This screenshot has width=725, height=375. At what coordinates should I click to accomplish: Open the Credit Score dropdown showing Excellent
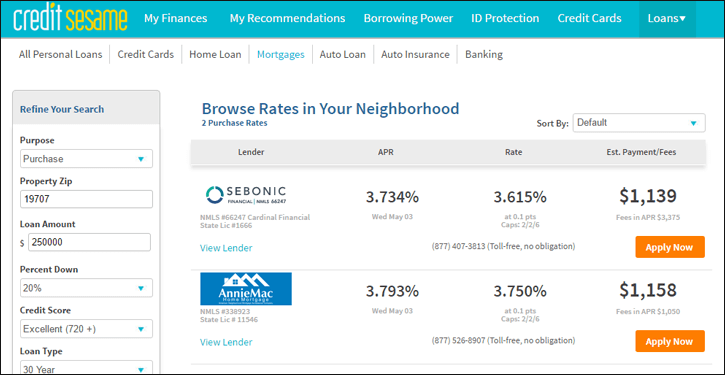pos(86,329)
